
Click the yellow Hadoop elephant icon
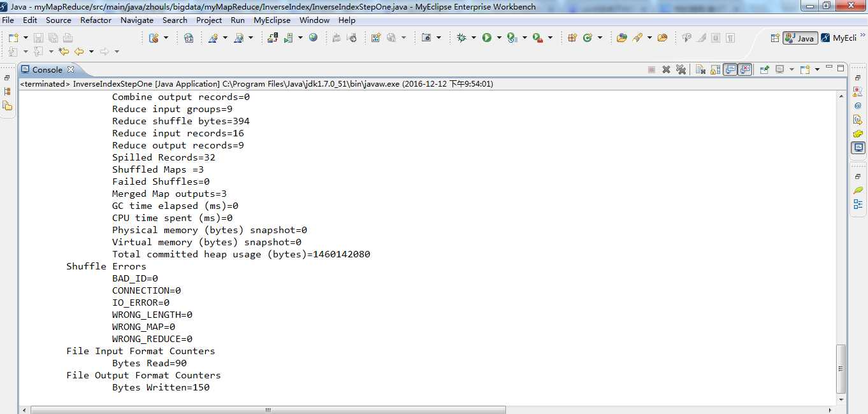click(x=858, y=134)
